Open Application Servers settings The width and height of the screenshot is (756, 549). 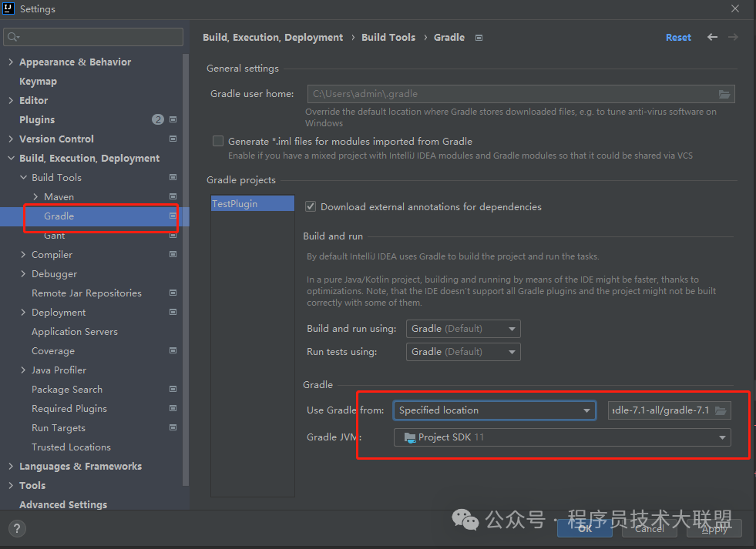(75, 331)
